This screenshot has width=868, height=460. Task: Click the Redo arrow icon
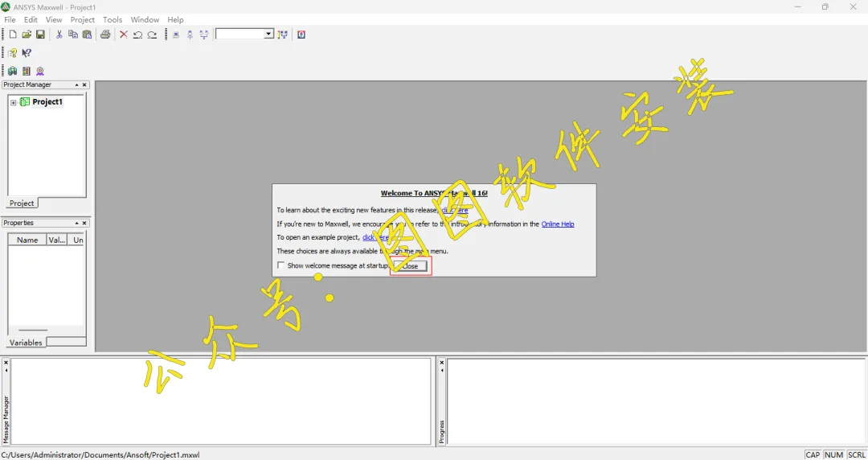[152, 35]
